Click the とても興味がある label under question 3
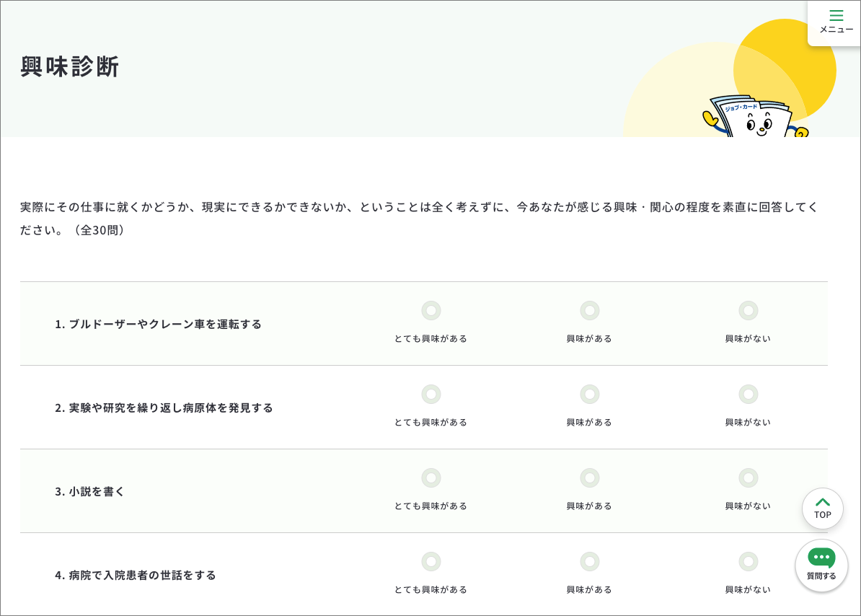Viewport: 861px width, 616px height. 430,506
